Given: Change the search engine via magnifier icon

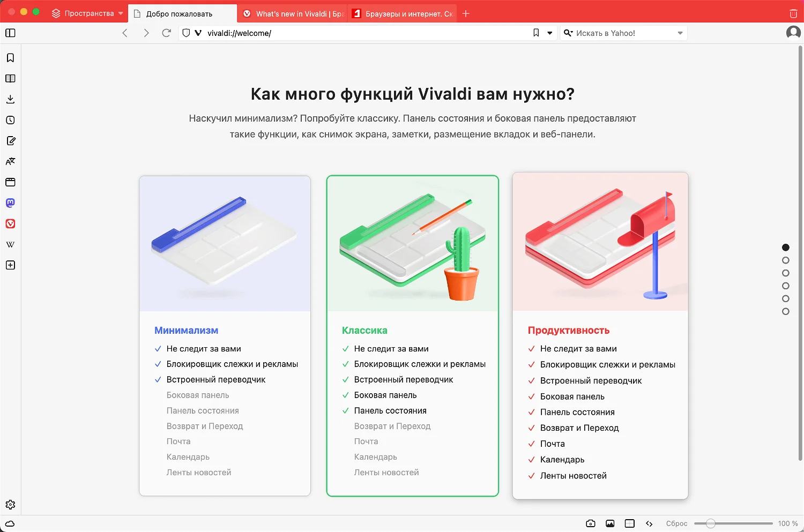Looking at the screenshot, I should click(x=568, y=33).
